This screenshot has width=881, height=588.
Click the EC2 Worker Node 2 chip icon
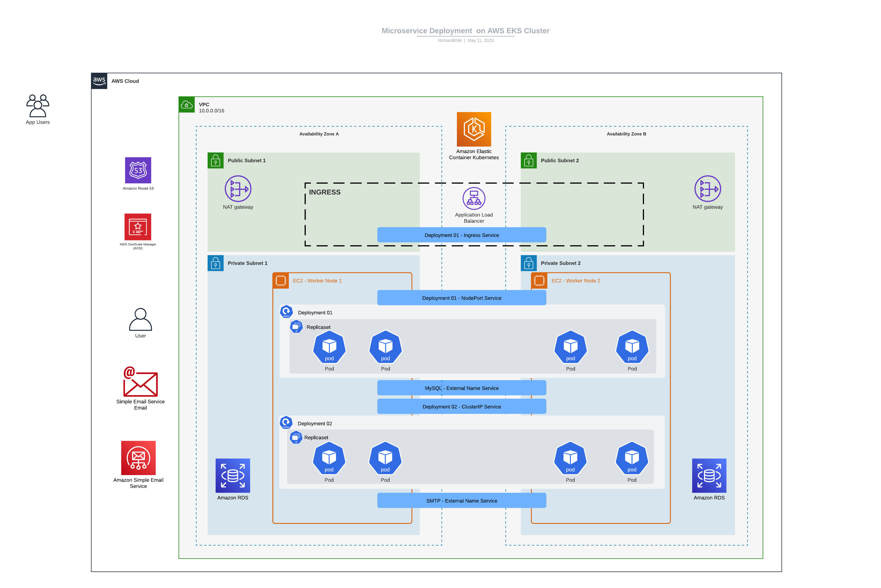coord(539,281)
